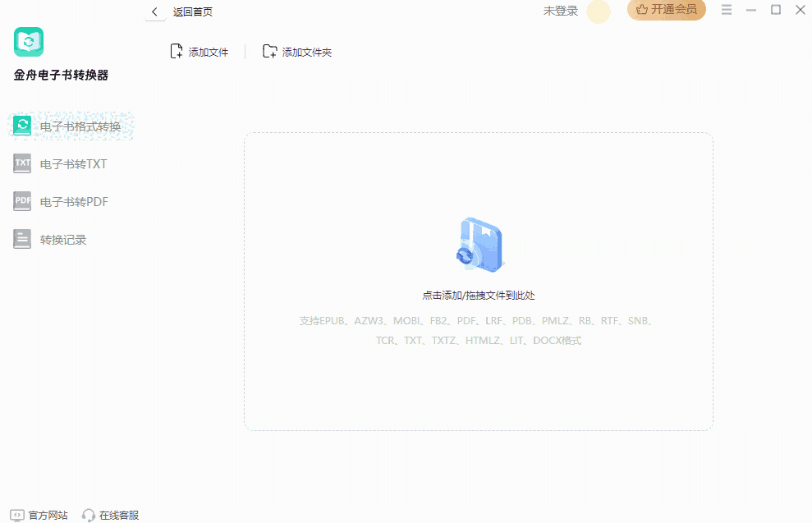Image resolution: width=812 pixels, height=523 pixels.
Task: Click the 未登录 login text
Action: pyautogui.click(x=561, y=11)
